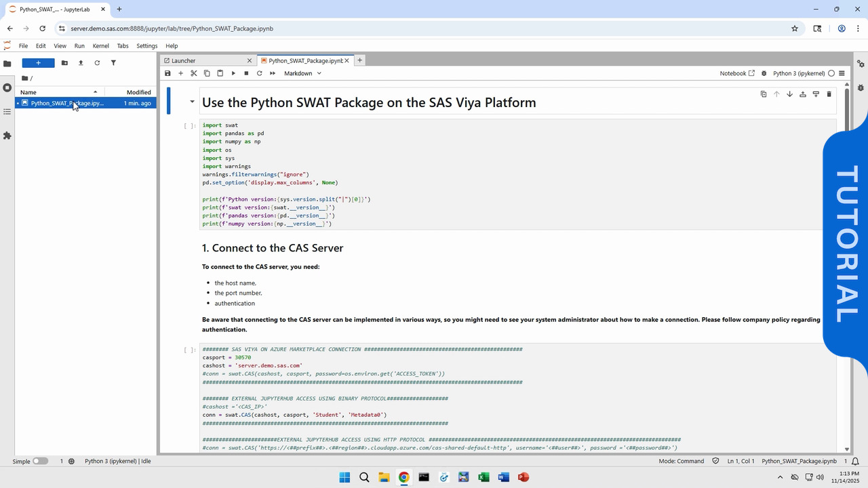Viewport: 868px width, 488px height.
Task: Open the Kernel menu
Action: 100,46
